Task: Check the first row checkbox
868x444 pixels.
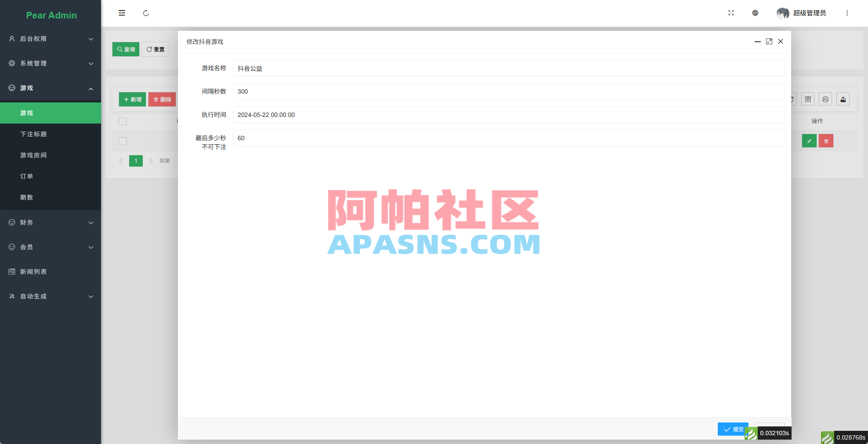Action: tap(123, 141)
